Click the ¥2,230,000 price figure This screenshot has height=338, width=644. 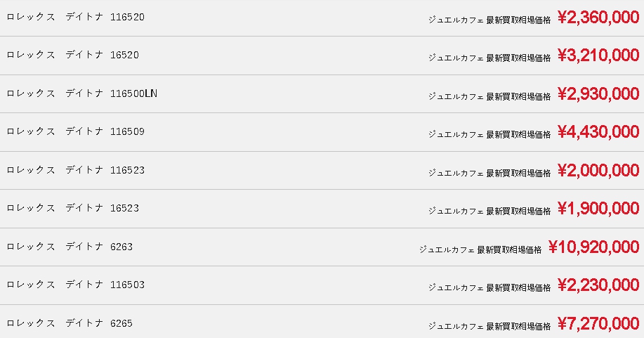tap(598, 285)
